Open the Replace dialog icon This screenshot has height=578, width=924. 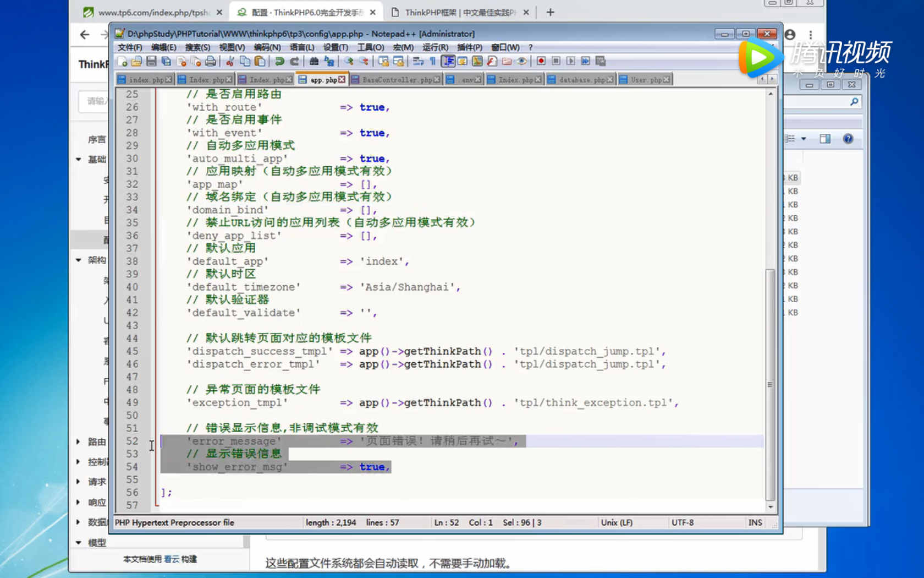pos(329,61)
